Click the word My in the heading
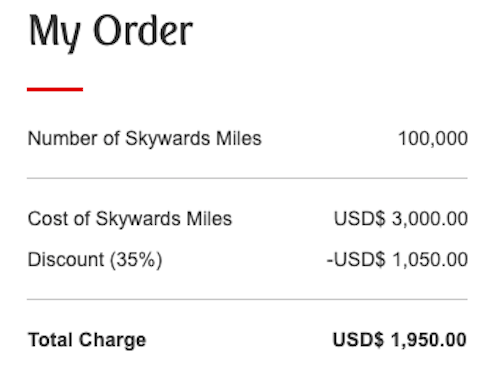 coord(55,33)
